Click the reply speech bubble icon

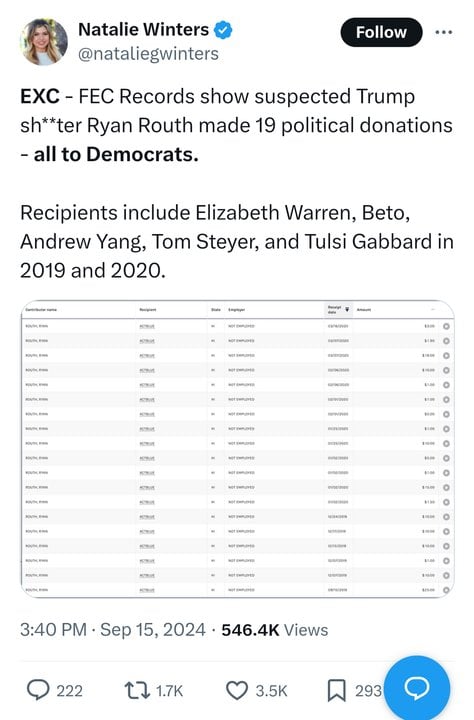38,690
